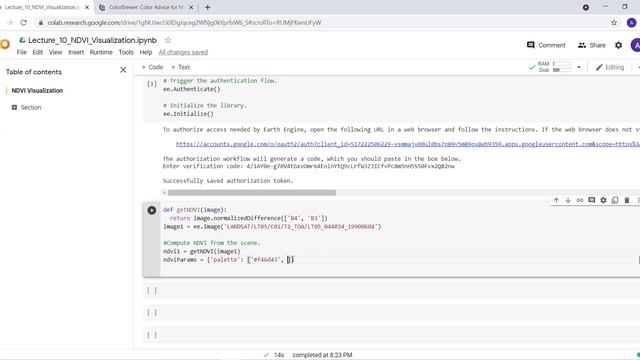The height and width of the screenshot is (360, 640).
Task: Open the Earth Engine authorization URL
Action: coord(408,144)
